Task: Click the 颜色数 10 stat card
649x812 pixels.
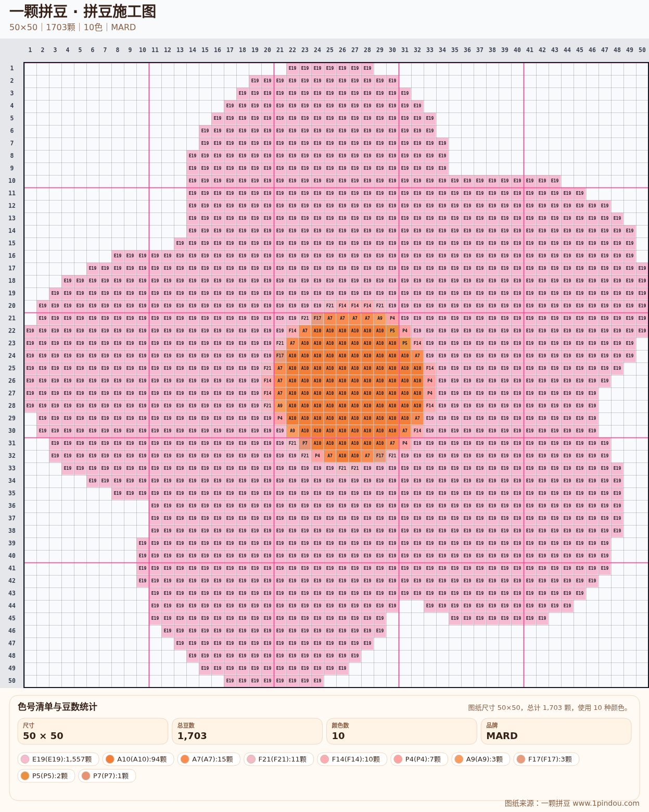Action: click(402, 731)
